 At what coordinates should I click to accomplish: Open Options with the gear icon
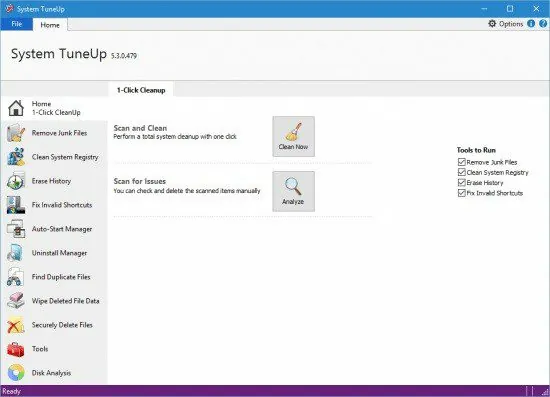click(x=505, y=24)
